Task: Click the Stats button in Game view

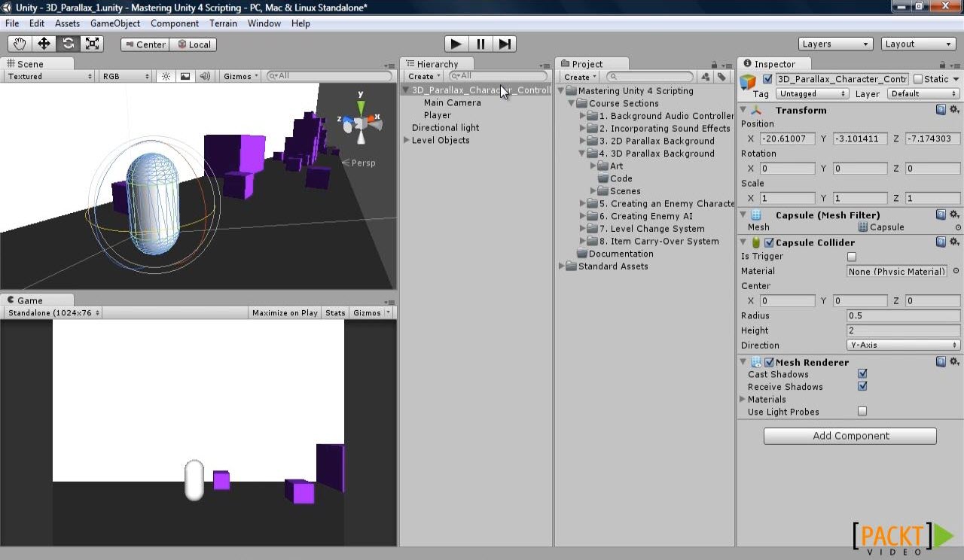Action: [x=336, y=313]
